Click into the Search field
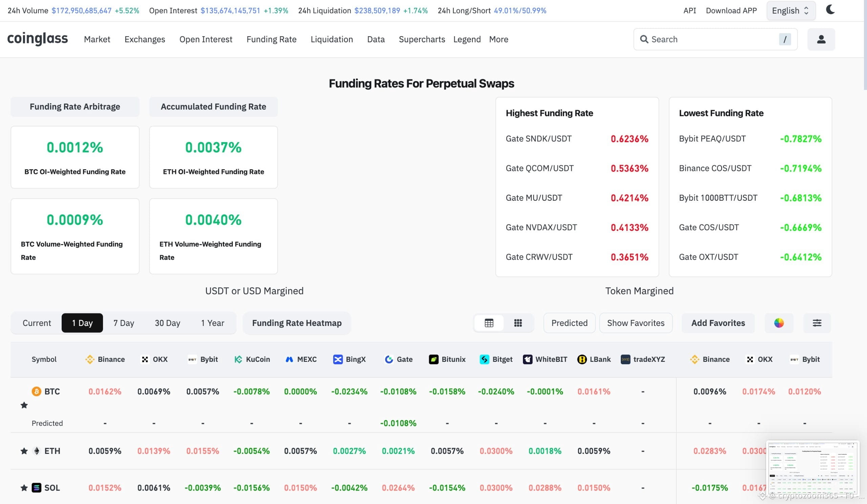Screen dimensions: 867x504 [715, 39]
